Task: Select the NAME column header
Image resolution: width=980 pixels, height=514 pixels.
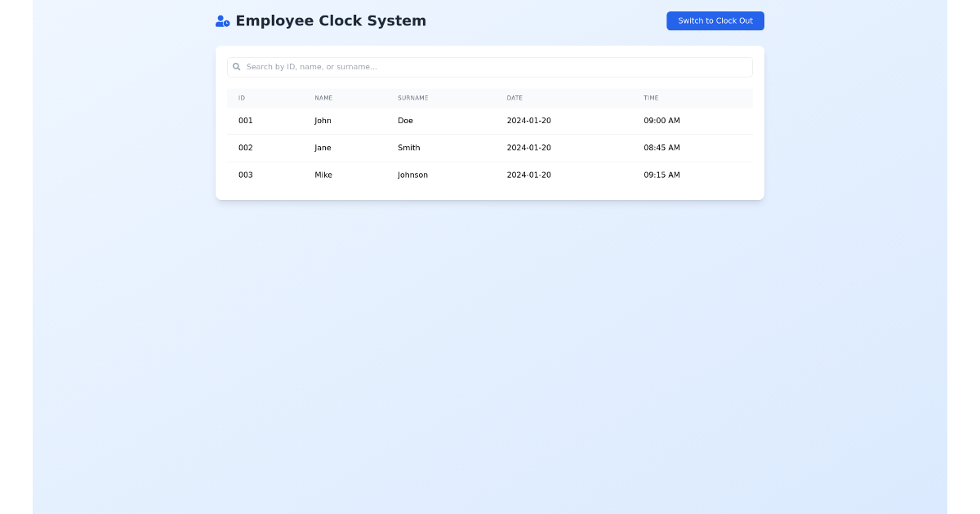Action: (x=323, y=98)
